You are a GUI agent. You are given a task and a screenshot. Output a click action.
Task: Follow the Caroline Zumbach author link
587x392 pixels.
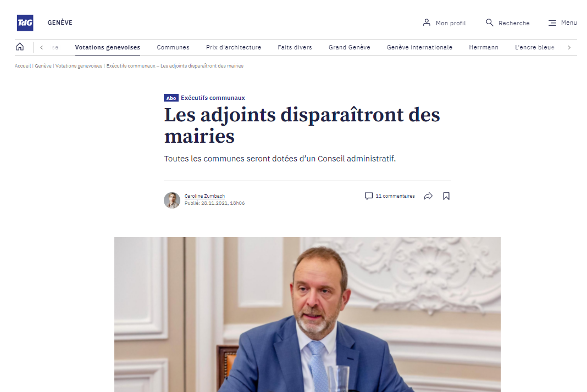[x=204, y=196]
